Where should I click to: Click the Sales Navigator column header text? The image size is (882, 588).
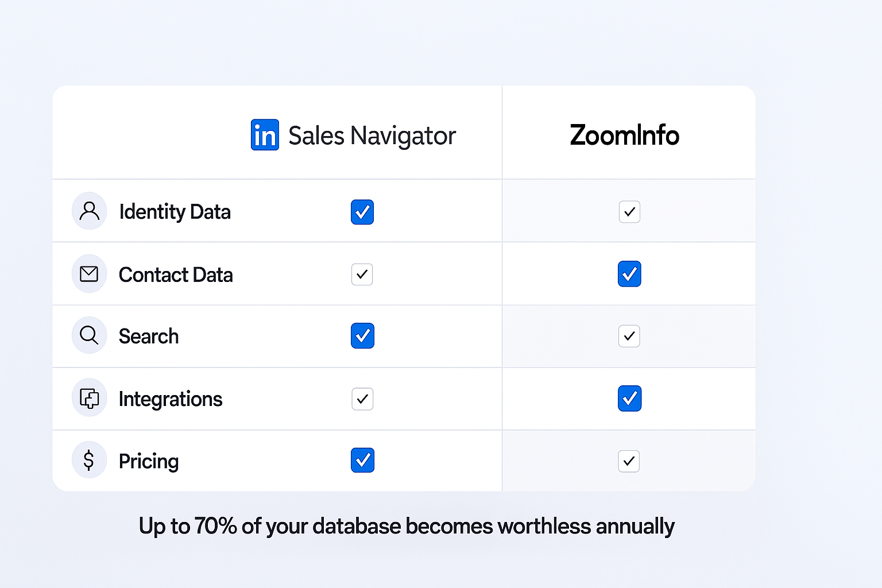(372, 136)
